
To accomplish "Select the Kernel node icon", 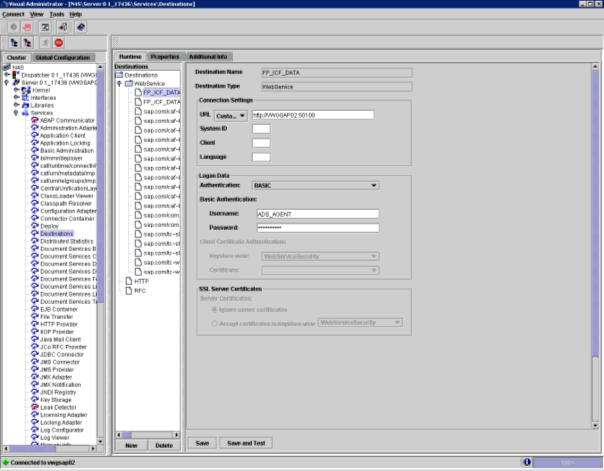I will 26,90.
